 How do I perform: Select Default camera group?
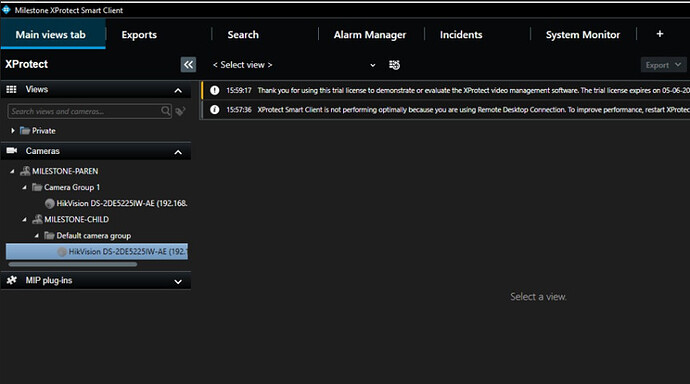click(x=93, y=236)
